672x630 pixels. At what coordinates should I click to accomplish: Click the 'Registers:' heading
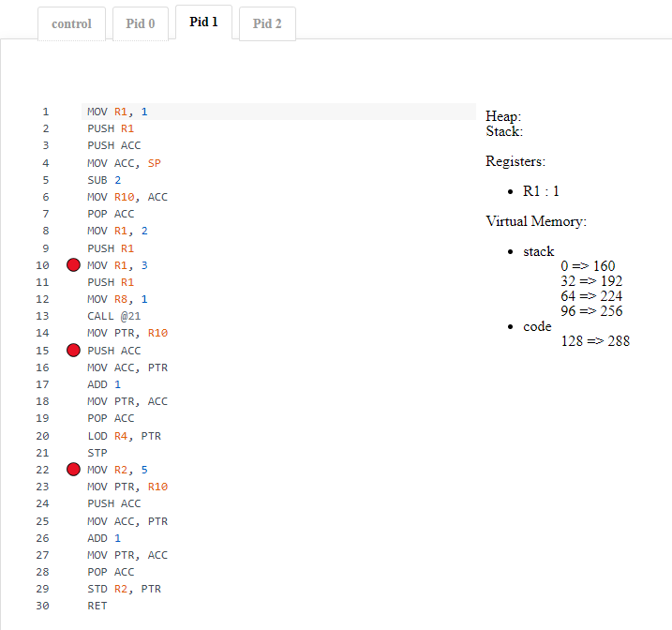click(515, 161)
